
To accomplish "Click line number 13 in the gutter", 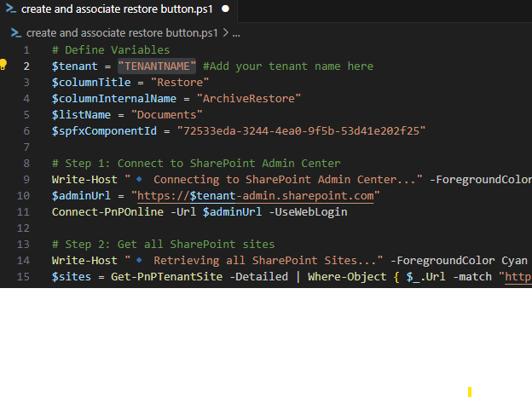I will pos(25,245).
